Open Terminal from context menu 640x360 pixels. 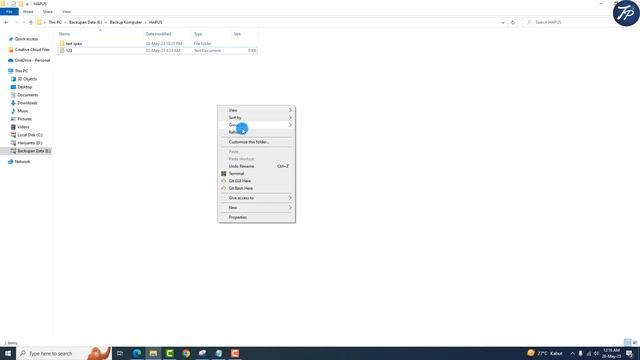click(x=256, y=174)
